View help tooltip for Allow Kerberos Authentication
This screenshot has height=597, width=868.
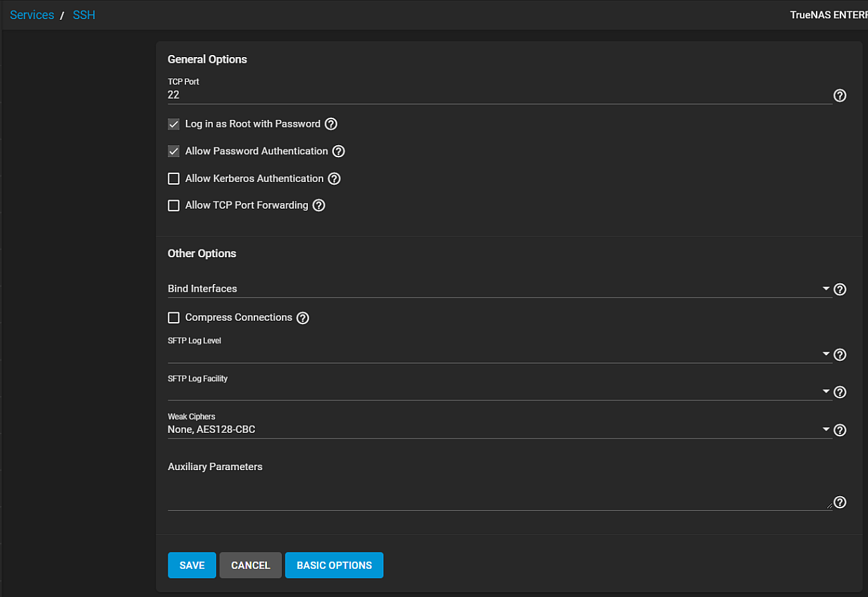[x=334, y=179]
